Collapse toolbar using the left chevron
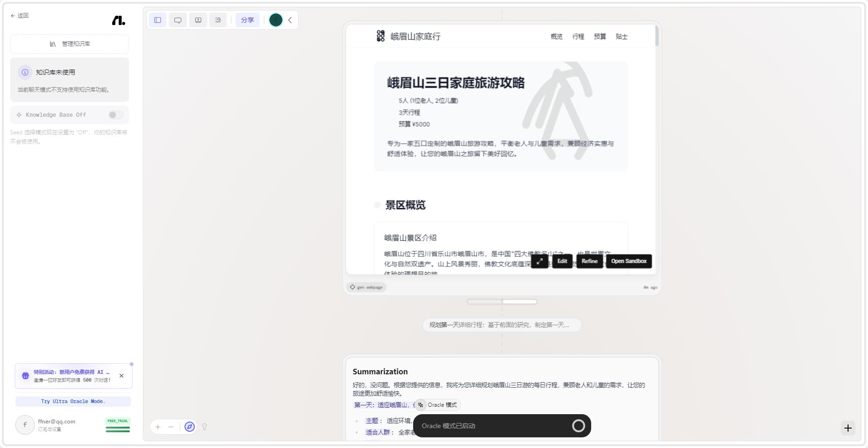The image size is (868, 448). tap(290, 20)
